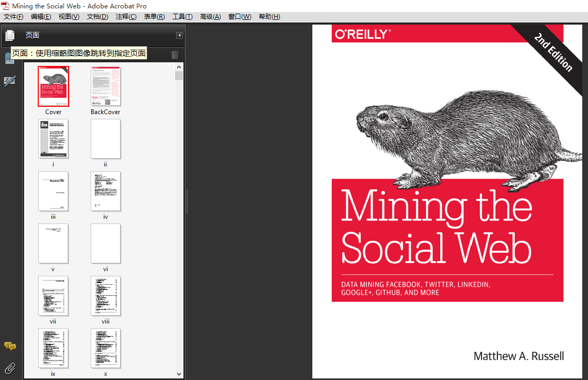This screenshot has width=588, height=380.
Task: Click the thumbnail panel scrollbar thumb
Action: tap(179, 75)
